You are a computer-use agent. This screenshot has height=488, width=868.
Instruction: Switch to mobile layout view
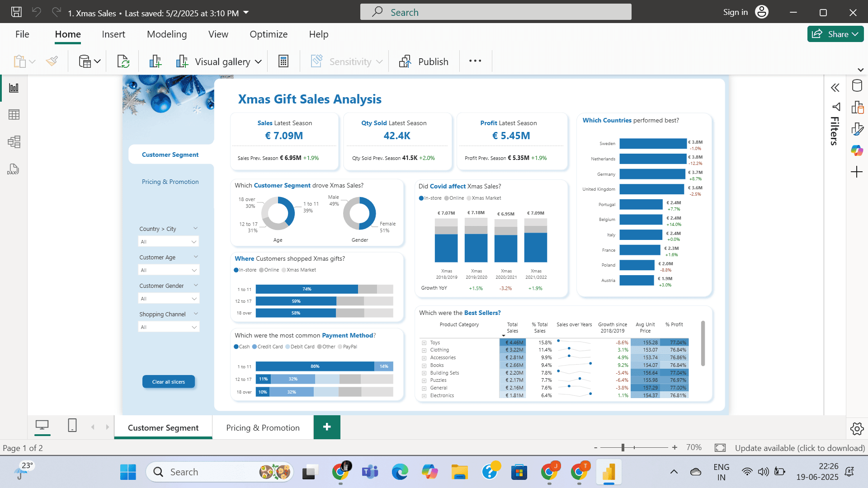click(72, 425)
